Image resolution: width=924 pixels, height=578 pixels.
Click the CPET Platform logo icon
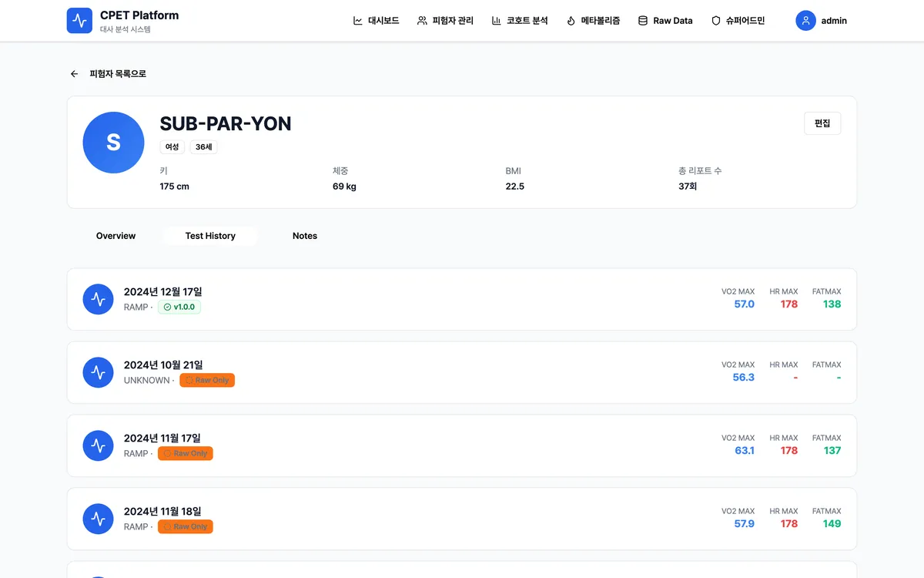pos(79,21)
